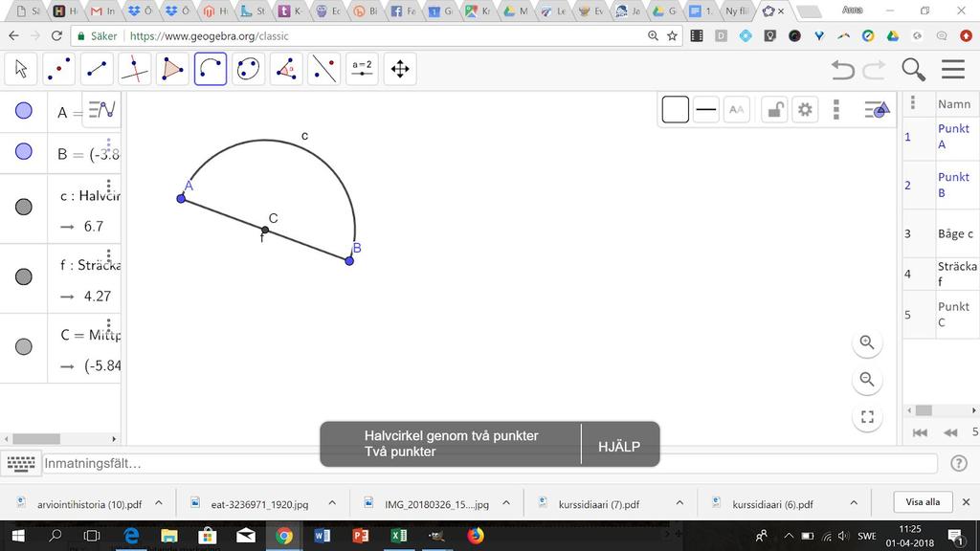Bookmark this page with star
This screenshot has width=980, height=551.
(673, 36)
